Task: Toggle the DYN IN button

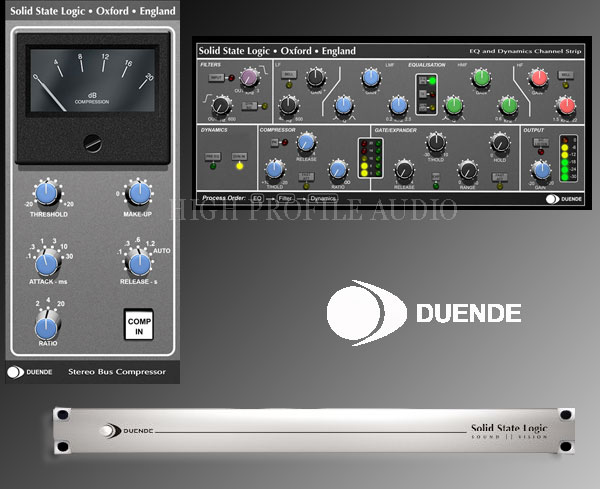Action: [x=239, y=156]
